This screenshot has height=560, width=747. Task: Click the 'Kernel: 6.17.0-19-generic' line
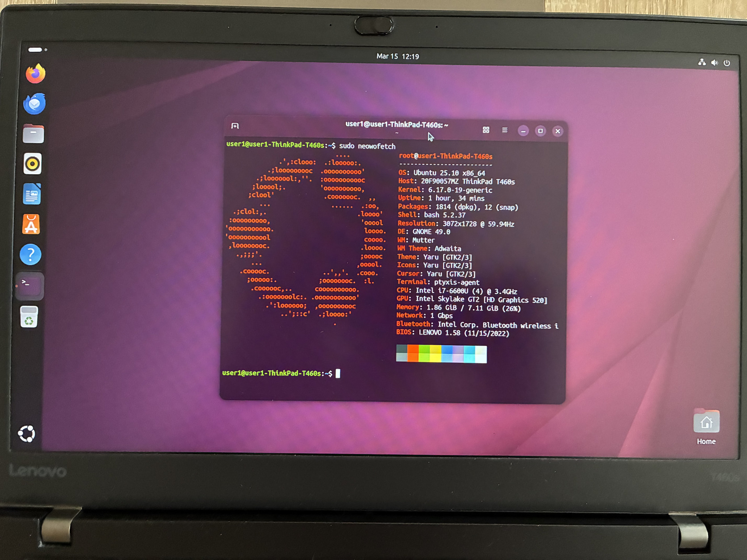[445, 190]
